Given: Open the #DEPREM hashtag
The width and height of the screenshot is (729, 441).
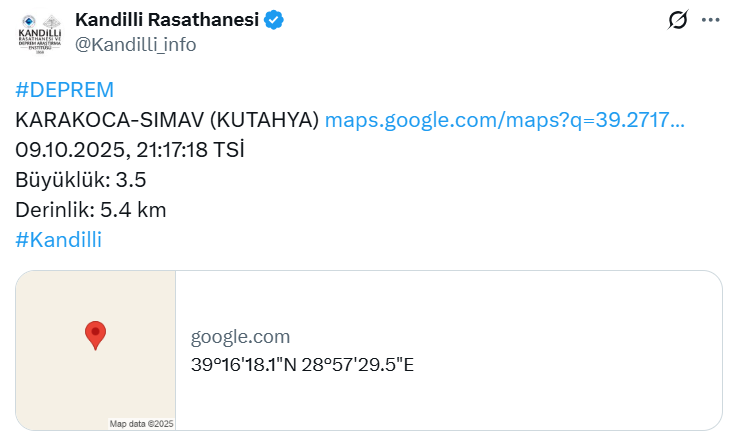Looking at the screenshot, I should coord(65,90).
